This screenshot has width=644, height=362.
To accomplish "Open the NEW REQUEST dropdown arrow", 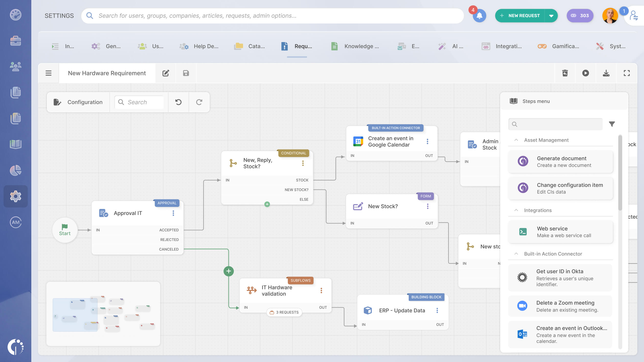I will [x=551, y=15].
